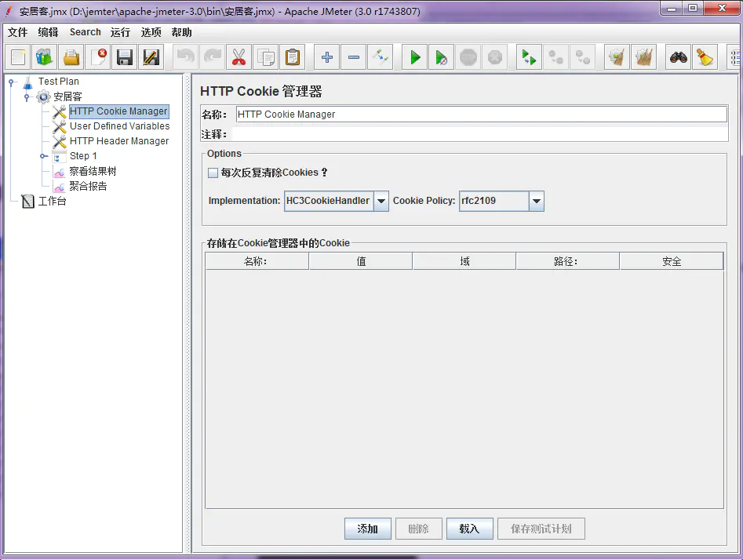
Task: Click the Clear results broom icon
Action: (617, 57)
